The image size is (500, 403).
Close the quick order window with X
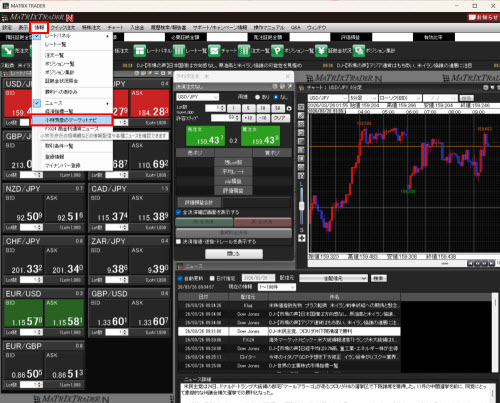(x=288, y=76)
